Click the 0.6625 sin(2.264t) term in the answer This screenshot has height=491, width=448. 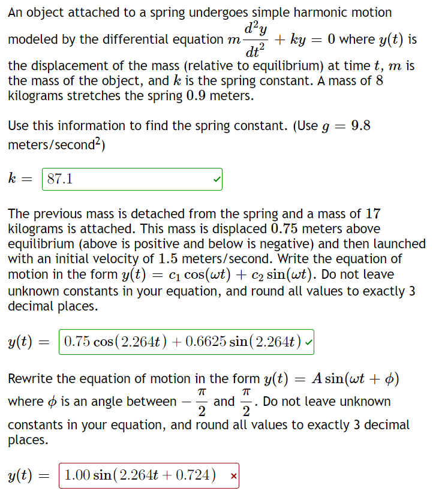click(x=240, y=341)
